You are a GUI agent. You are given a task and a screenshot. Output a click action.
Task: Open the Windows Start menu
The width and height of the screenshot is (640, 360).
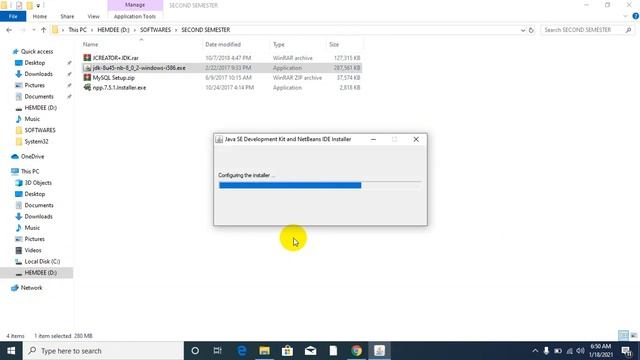[11, 351]
